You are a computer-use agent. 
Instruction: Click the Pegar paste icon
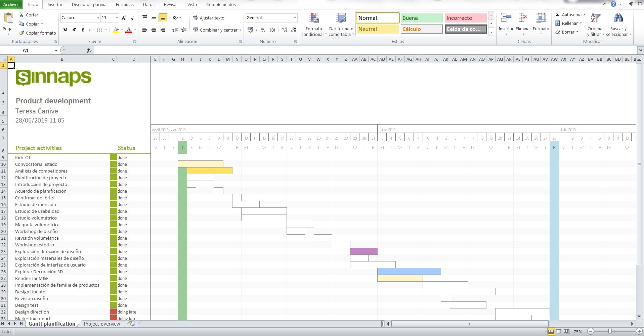tap(8, 18)
